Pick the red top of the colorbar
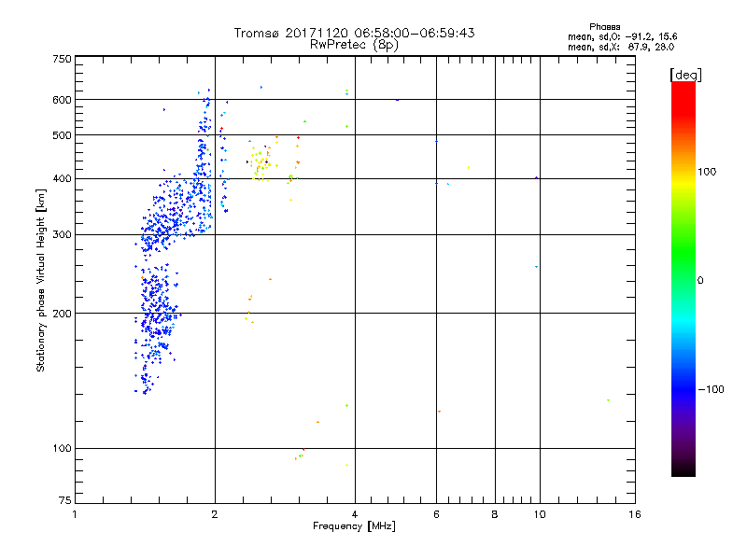 pos(683,87)
